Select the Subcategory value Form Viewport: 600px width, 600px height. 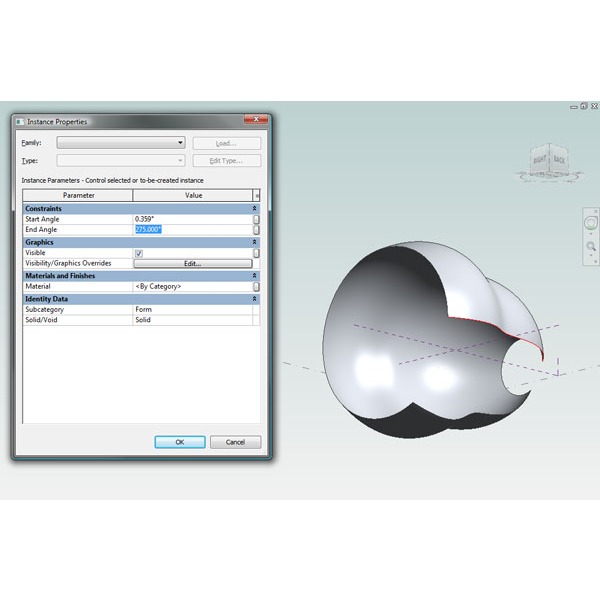pyautogui.click(x=192, y=310)
